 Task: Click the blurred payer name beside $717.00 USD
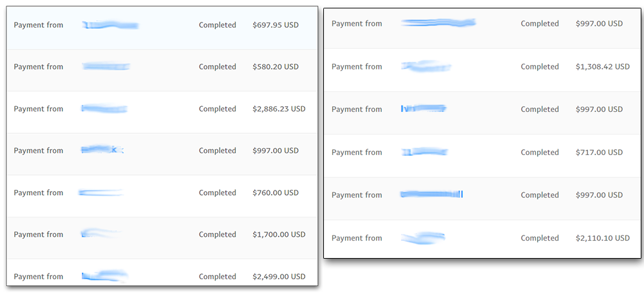(x=424, y=153)
